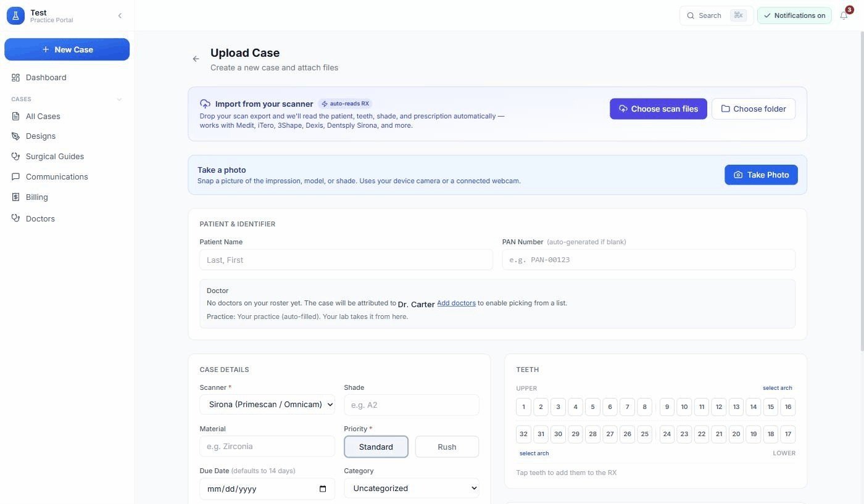Click the auto-reads RX badge
Viewport: 864px width, 504px height.
point(346,104)
